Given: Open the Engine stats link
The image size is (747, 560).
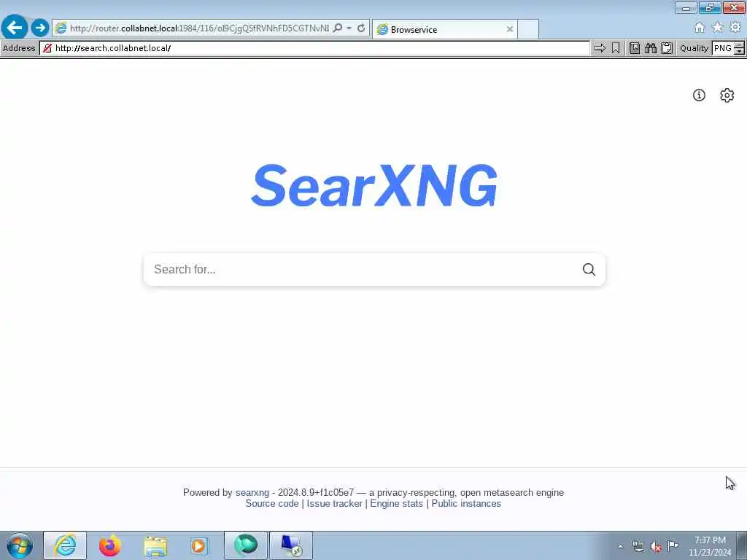Looking at the screenshot, I should (x=396, y=503).
